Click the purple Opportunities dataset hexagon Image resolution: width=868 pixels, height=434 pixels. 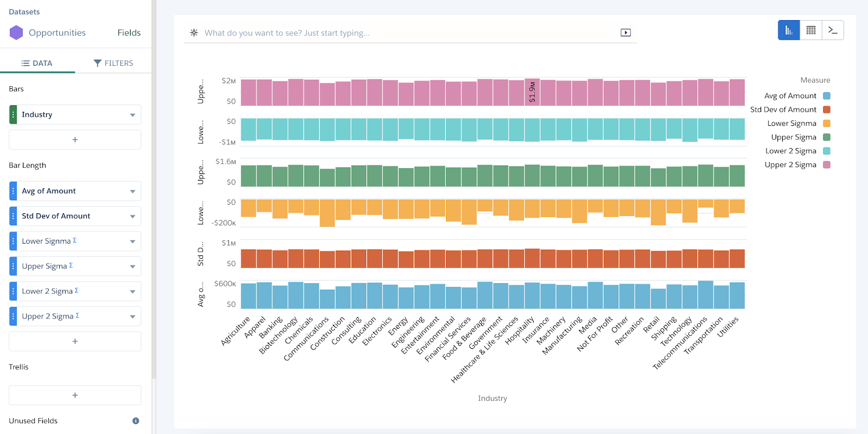pyautogui.click(x=16, y=33)
